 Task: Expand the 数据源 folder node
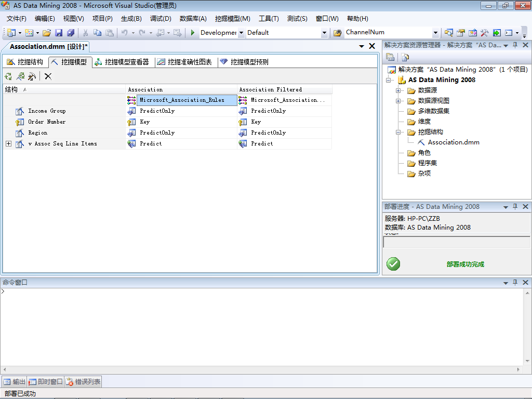[398, 90]
